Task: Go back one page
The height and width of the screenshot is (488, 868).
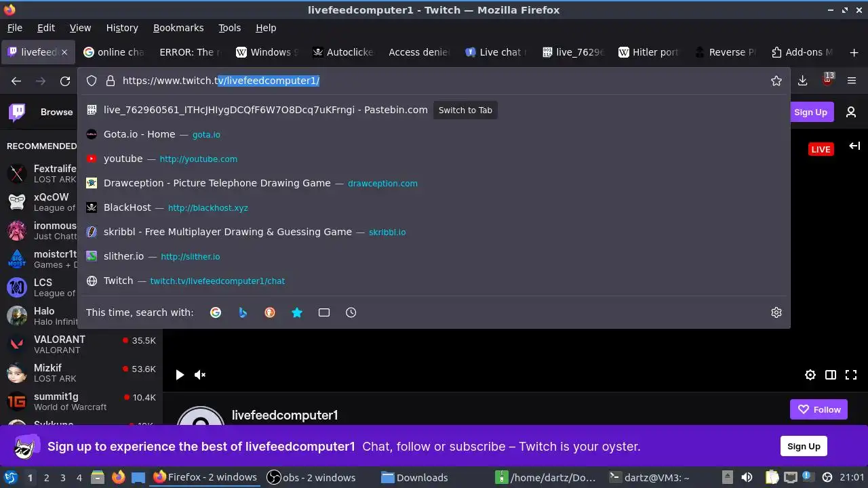Action: 16,81
